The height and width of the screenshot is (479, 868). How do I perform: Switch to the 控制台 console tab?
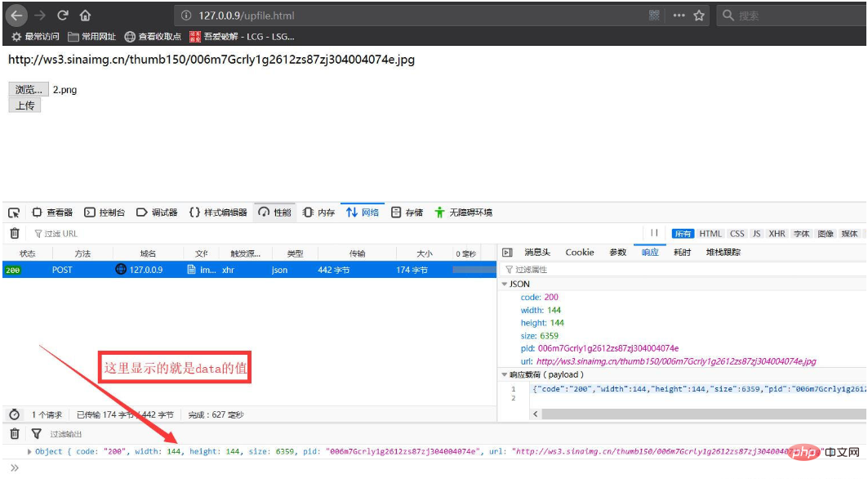(x=105, y=213)
